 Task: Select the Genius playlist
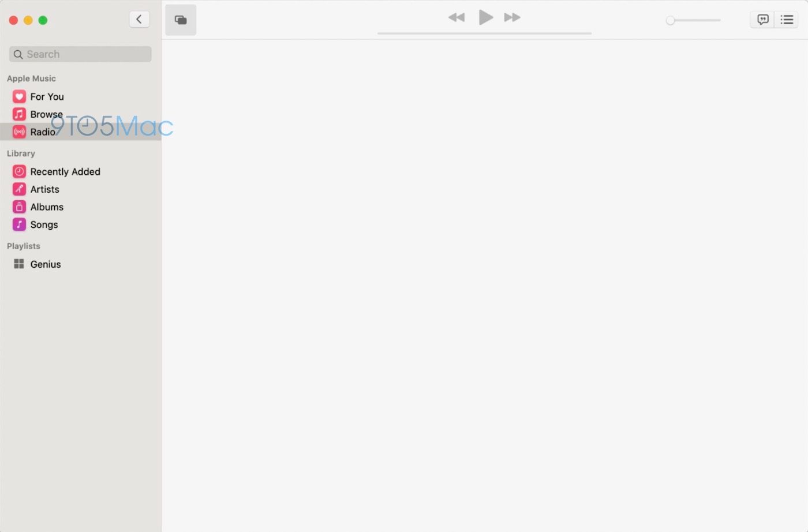(x=81, y=264)
